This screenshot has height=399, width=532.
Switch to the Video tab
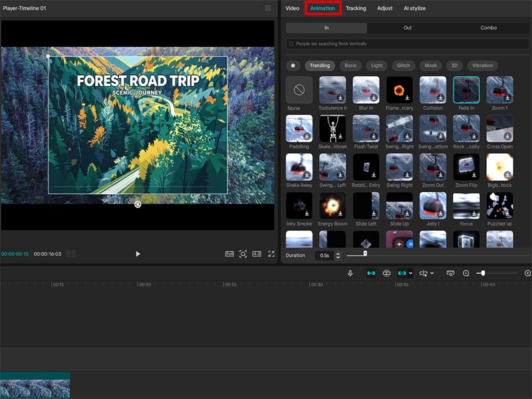[x=292, y=8]
